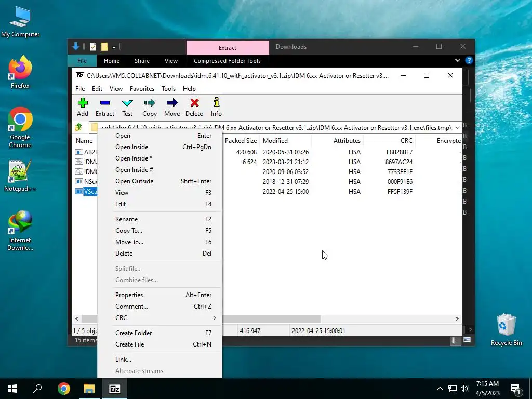The width and height of the screenshot is (532, 399).
Task: Open Explorer File tab
Action: pos(82,61)
